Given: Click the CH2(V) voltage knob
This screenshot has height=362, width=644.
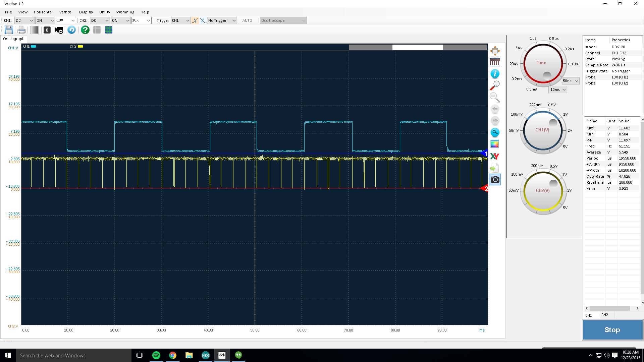Looking at the screenshot, I should point(543,191).
